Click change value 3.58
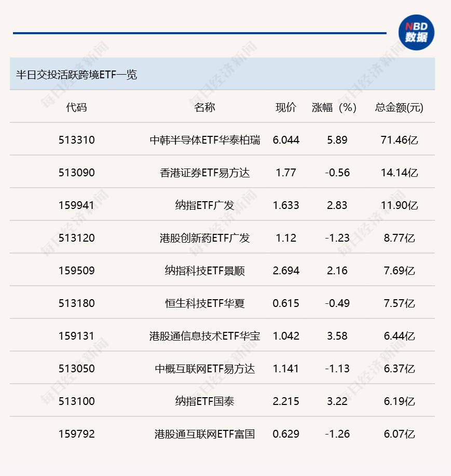 [x=337, y=336]
